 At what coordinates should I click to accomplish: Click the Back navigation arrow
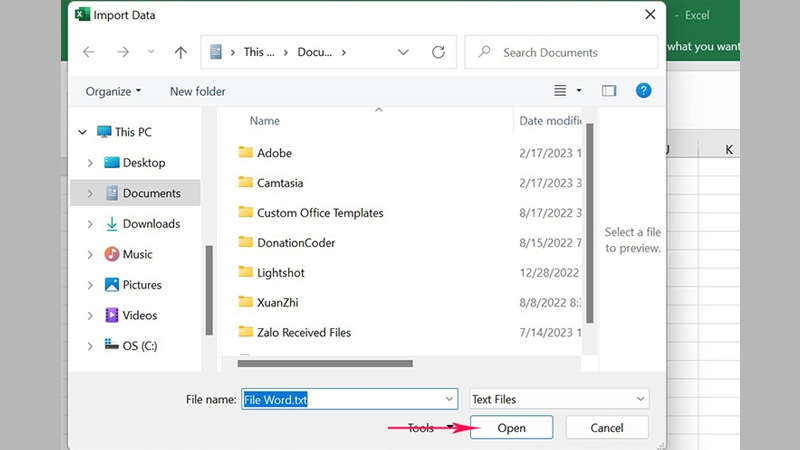pyautogui.click(x=89, y=52)
